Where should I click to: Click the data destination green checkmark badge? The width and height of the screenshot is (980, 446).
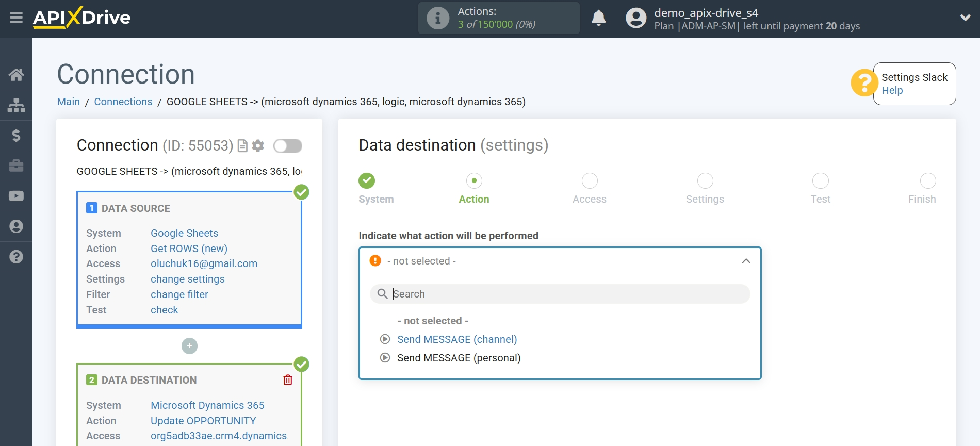tap(301, 365)
